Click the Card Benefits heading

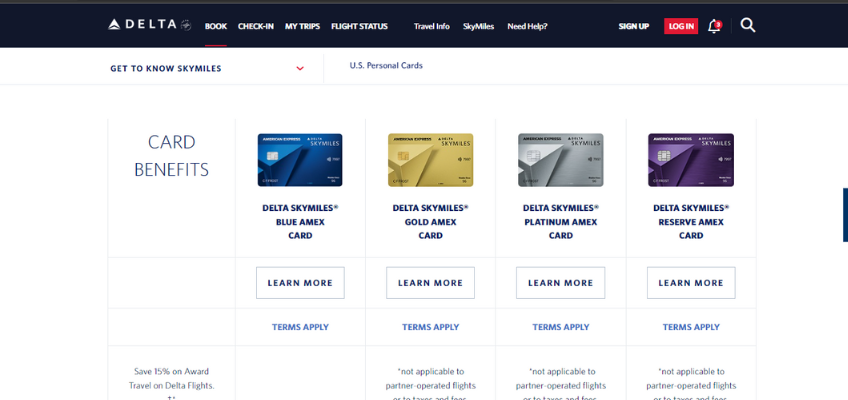(x=171, y=156)
